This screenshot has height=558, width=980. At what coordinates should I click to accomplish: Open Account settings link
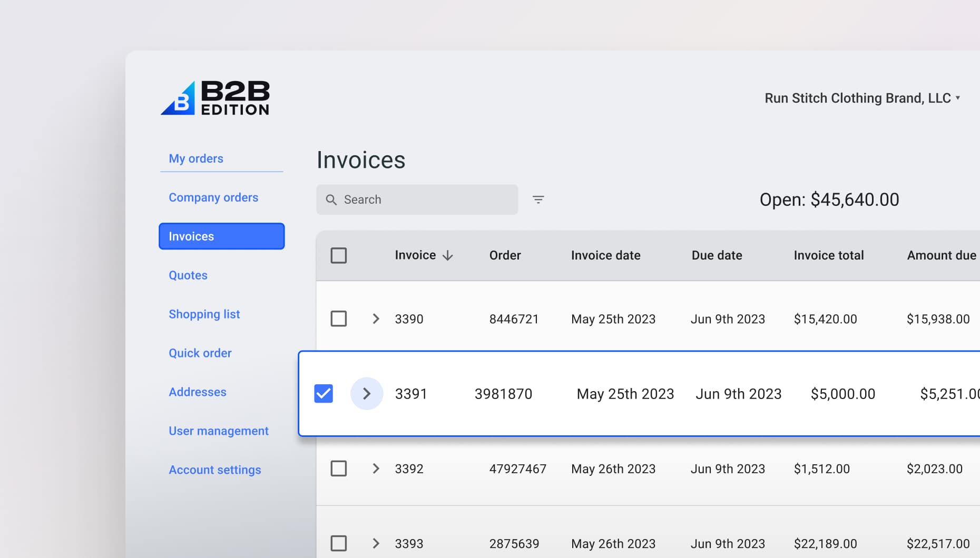pos(214,470)
